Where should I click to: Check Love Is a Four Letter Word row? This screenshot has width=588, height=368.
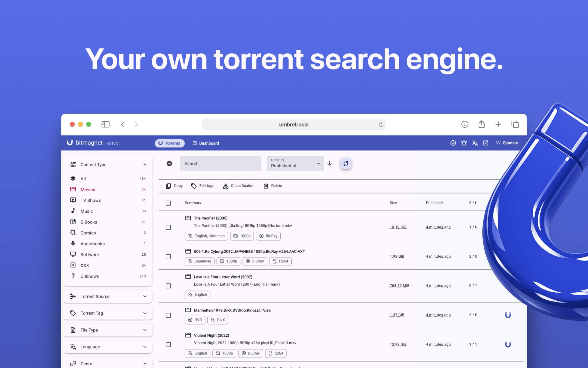click(168, 286)
